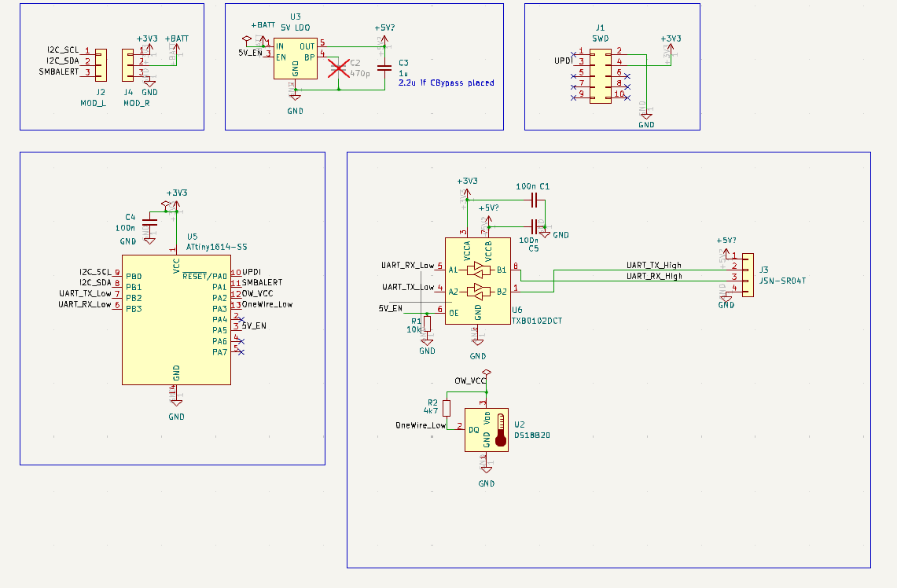Select the "2.2u if CBypass placed" text note
The image size is (897, 588).
(x=446, y=83)
